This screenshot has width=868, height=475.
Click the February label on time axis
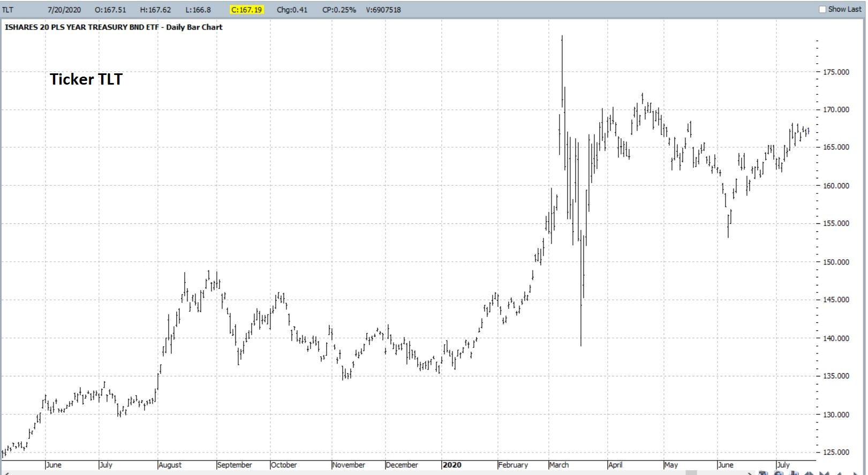(x=513, y=465)
